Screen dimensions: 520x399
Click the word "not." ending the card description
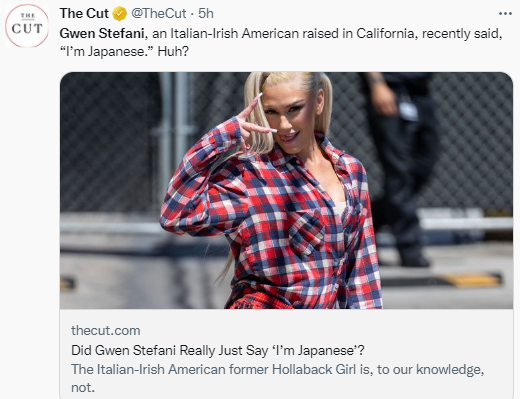click(83, 388)
